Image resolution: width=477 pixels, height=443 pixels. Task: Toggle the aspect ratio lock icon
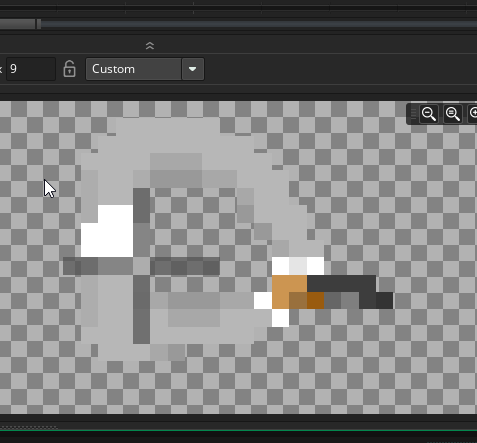[69, 69]
